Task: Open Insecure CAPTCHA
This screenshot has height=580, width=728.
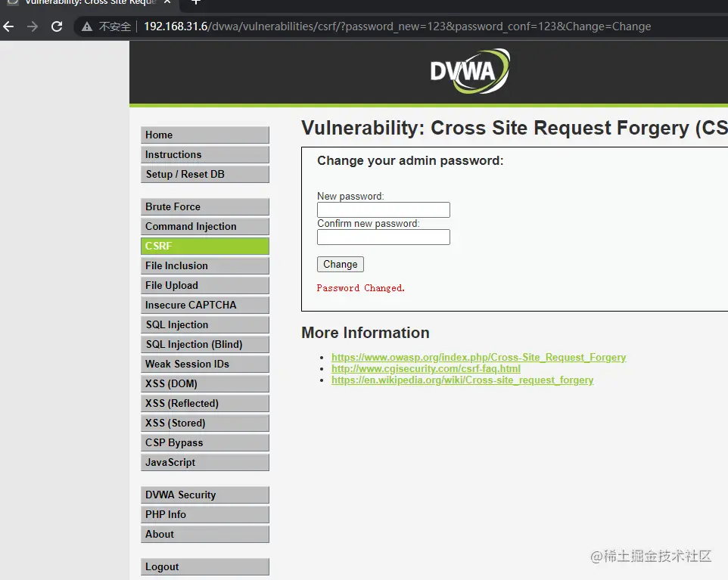Action: tap(205, 305)
